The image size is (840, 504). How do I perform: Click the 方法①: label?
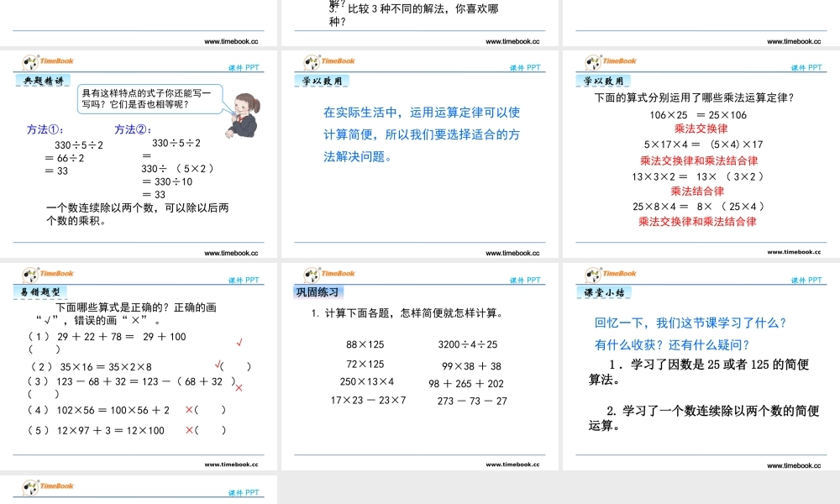(45, 129)
